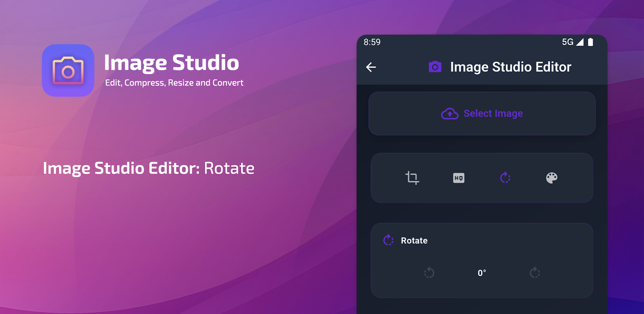The width and height of the screenshot is (644, 314).
Task: Click the 5G network indicator
Action: tap(568, 42)
